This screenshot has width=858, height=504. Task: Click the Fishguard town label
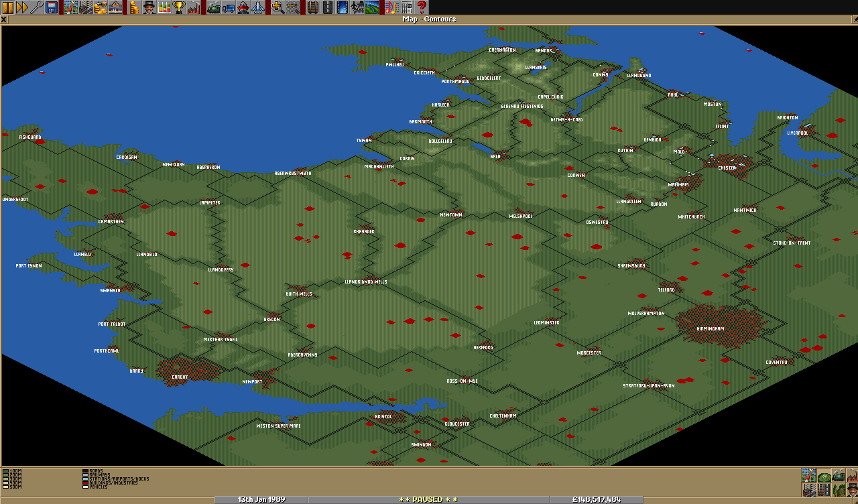pyautogui.click(x=30, y=137)
